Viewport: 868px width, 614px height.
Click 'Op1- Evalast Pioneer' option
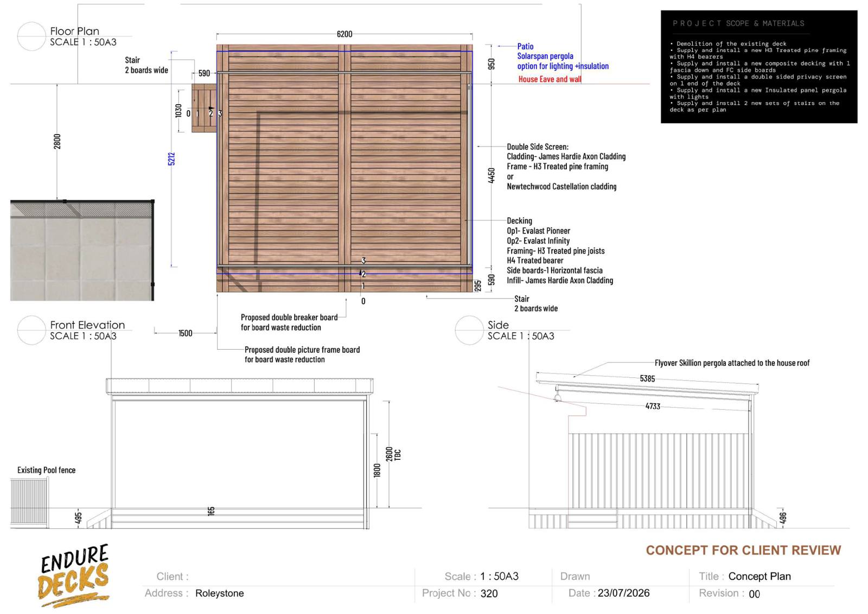pos(538,231)
